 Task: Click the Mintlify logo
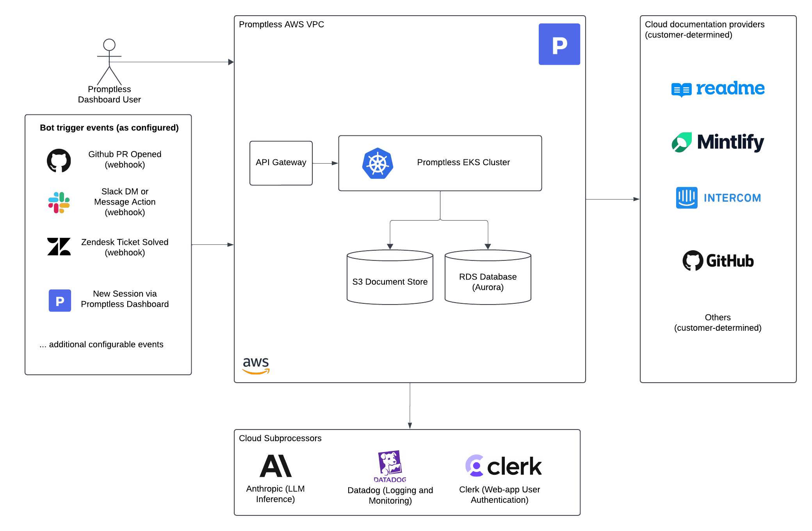(718, 142)
